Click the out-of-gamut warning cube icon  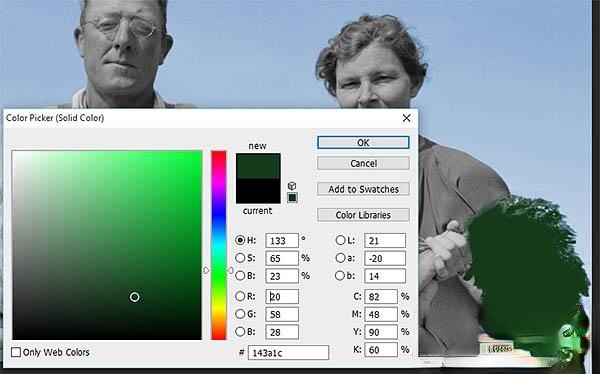click(x=292, y=186)
